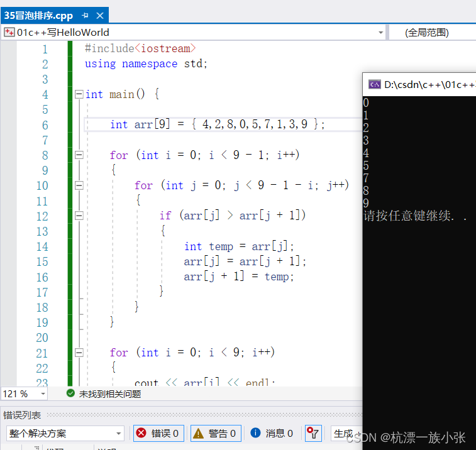The height and width of the screenshot is (450, 476).
Task: Click the arr[j] = arr[j + 1]; line
Action: [x=245, y=261]
